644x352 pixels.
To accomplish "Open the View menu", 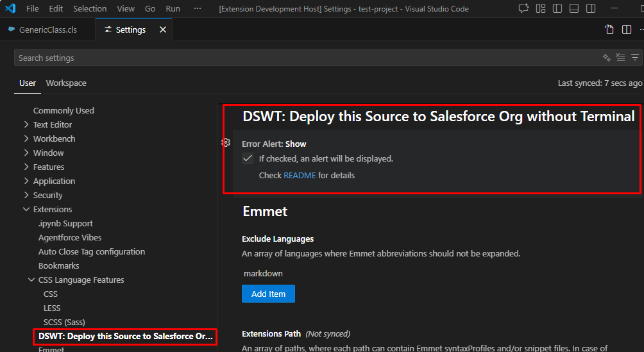I will point(126,8).
